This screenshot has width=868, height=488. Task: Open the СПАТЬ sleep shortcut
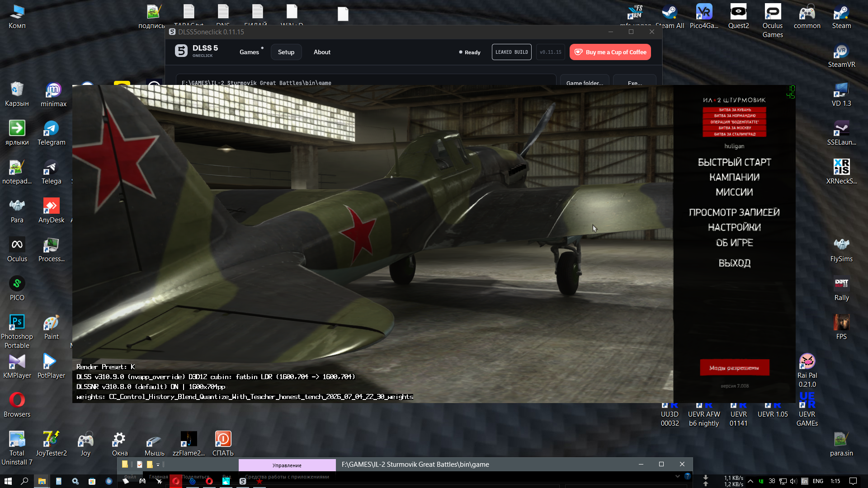click(223, 445)
